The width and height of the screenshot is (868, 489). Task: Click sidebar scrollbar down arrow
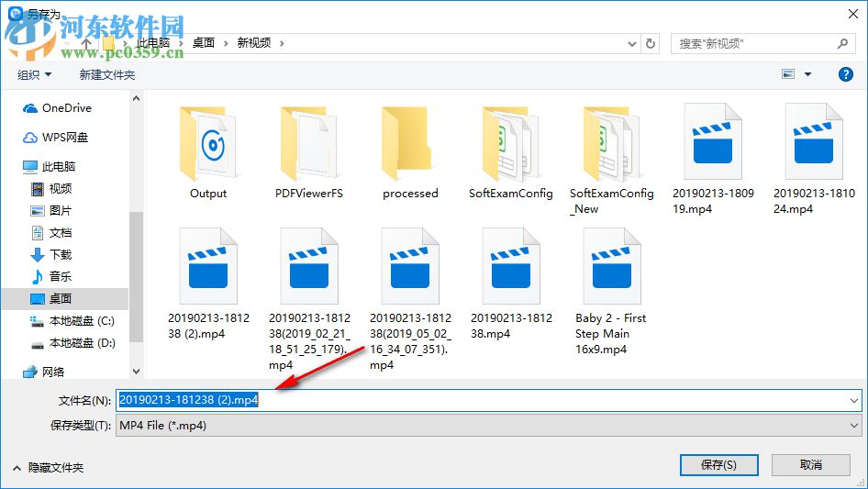(x=136, y=371)
